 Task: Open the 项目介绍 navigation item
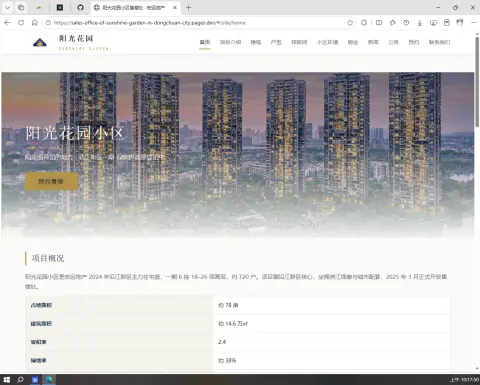tap(230, 42)
